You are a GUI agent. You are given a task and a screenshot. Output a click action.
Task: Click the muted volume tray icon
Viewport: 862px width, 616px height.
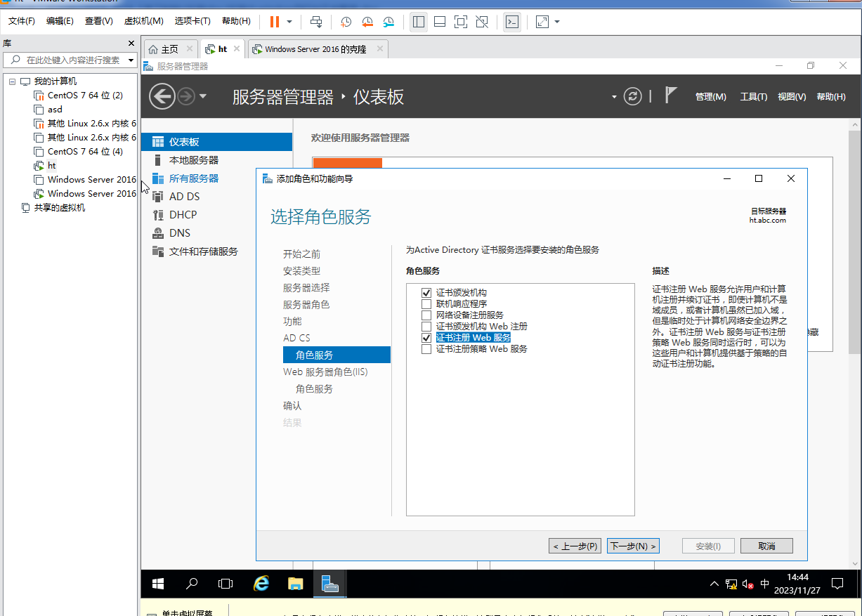pos(748,584)
